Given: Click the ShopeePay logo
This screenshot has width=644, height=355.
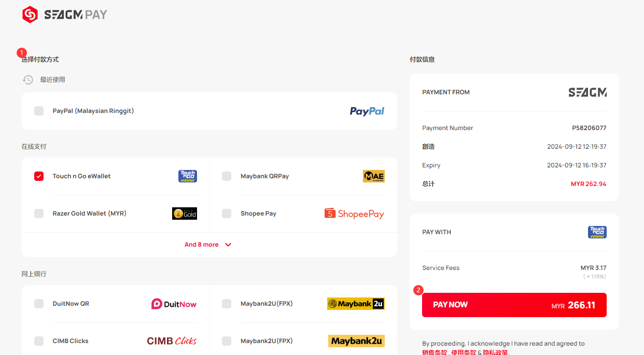Looking at the screenshot, I should tap(354, 214).
